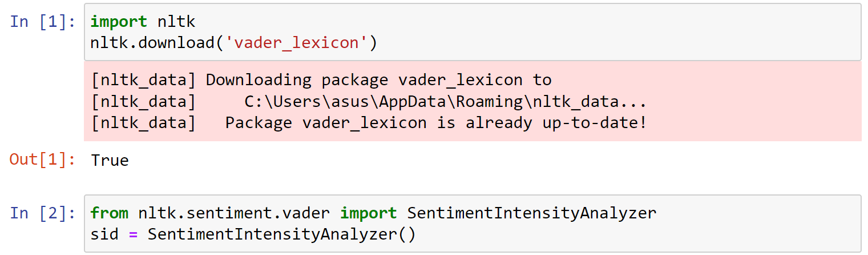Click the import keyword in cell two
Image resolution: width=868 pixels, height=255 pixels.
tap(368, 213)
